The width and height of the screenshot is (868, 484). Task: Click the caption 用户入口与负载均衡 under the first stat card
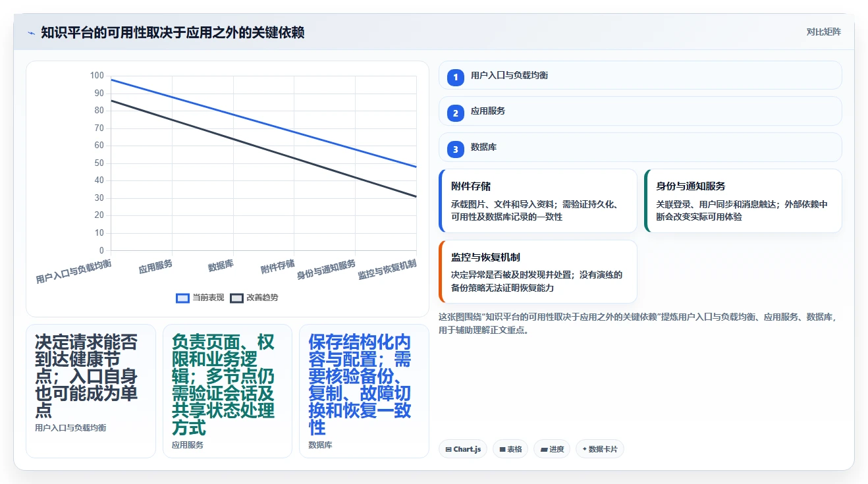70,427
